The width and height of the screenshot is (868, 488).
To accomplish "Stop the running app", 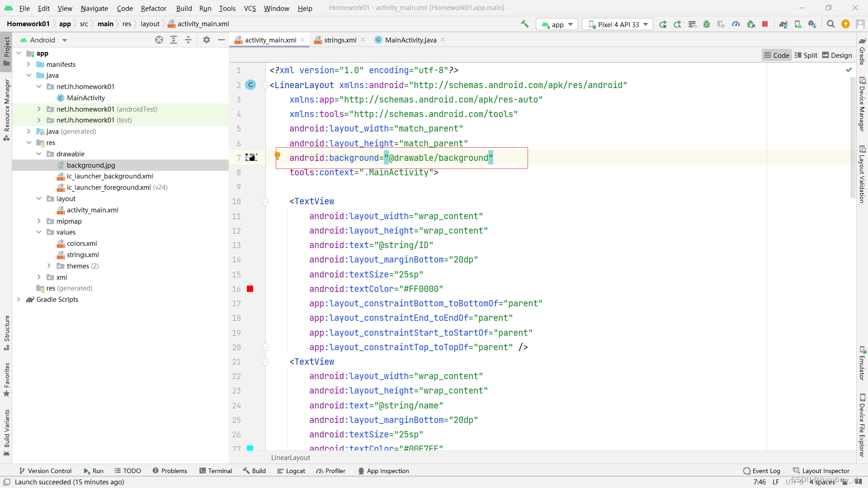I will point(765,24).
